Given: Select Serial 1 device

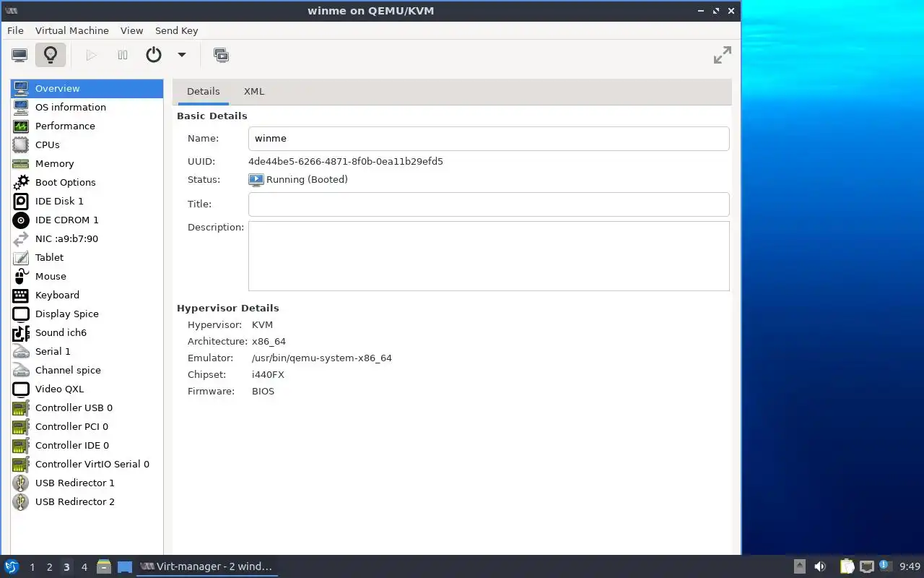Looking at the screenshot, I should 87,351.
